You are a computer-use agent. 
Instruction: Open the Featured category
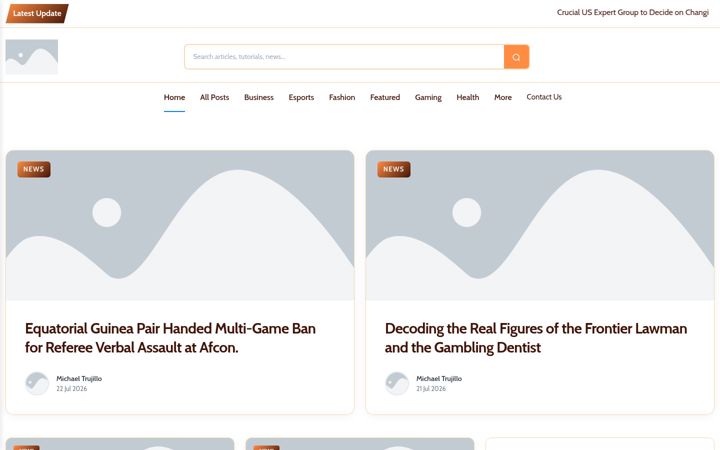pos(385,97)
